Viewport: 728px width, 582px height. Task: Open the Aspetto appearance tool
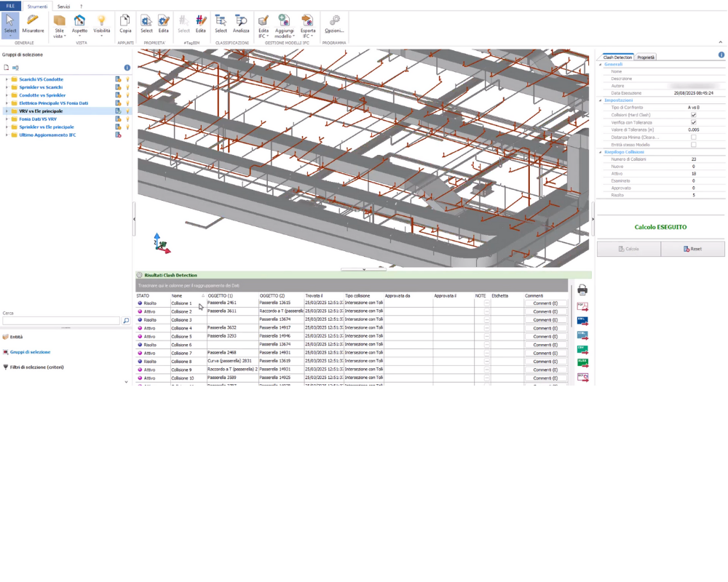[79, 25]
